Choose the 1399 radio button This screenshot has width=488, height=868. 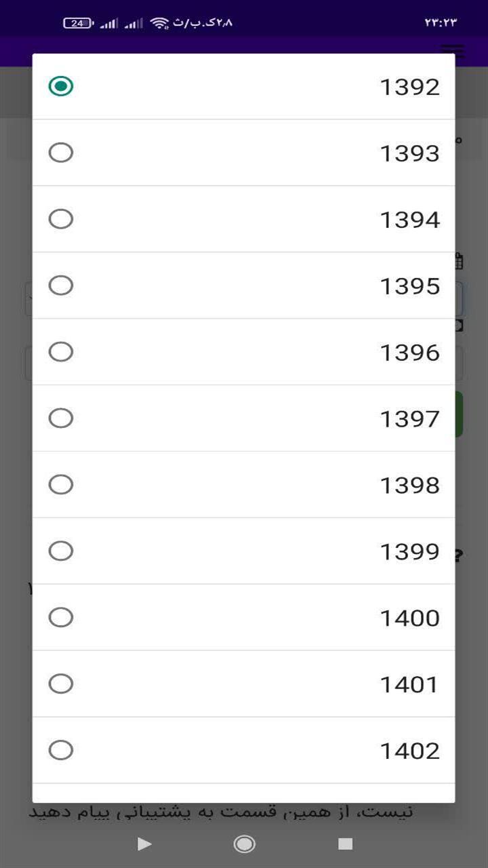point(61,551)
